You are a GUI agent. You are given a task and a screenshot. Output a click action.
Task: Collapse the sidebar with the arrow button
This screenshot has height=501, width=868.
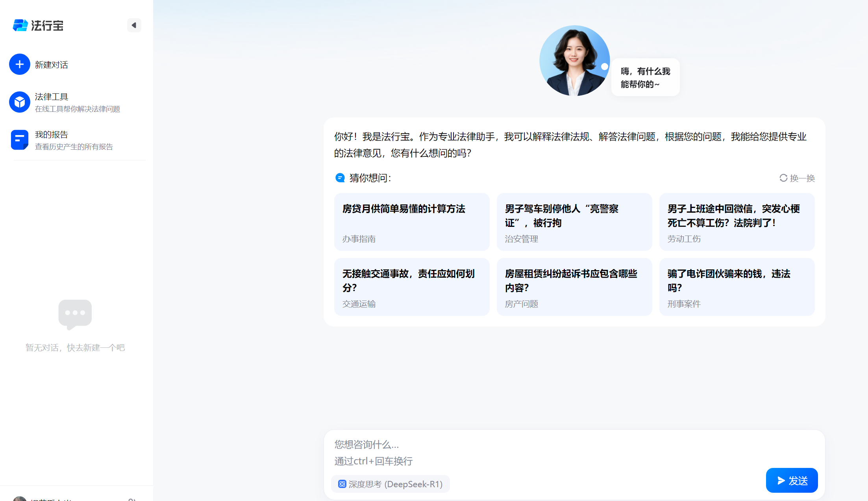point(134,25)
